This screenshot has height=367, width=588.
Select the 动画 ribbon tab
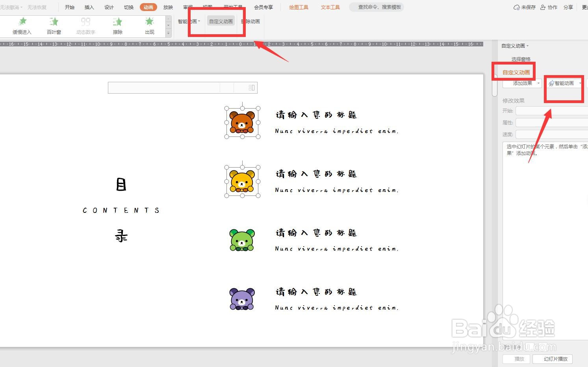pyautogui.click(x=148, y=7)
